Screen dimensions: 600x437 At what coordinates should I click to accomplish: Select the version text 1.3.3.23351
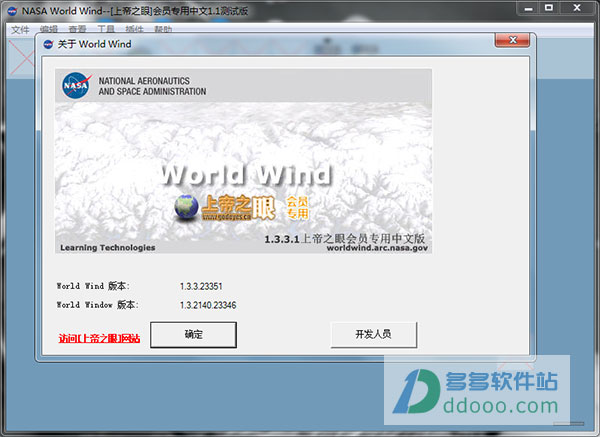(201, 286)
